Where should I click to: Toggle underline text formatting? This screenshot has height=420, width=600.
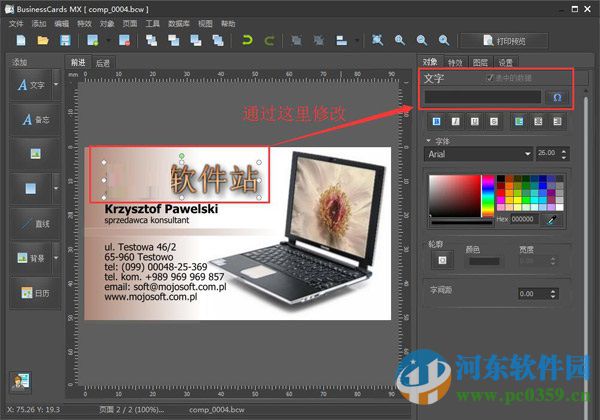coord(474,122)
